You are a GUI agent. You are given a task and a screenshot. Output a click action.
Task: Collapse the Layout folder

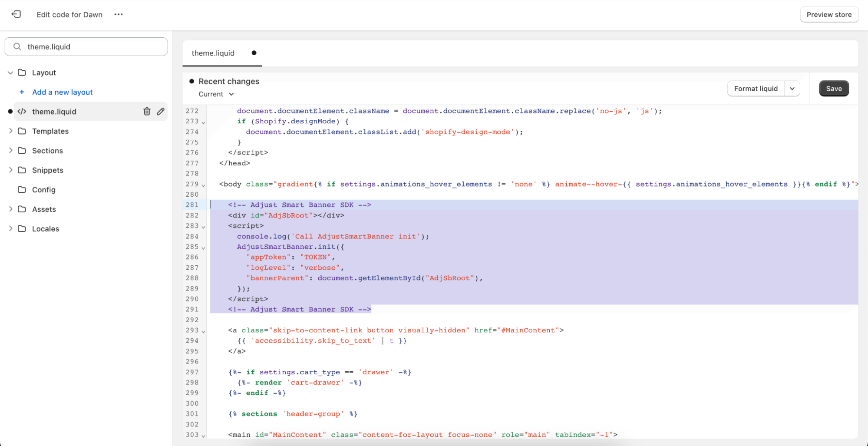click(x=10, y=73)
